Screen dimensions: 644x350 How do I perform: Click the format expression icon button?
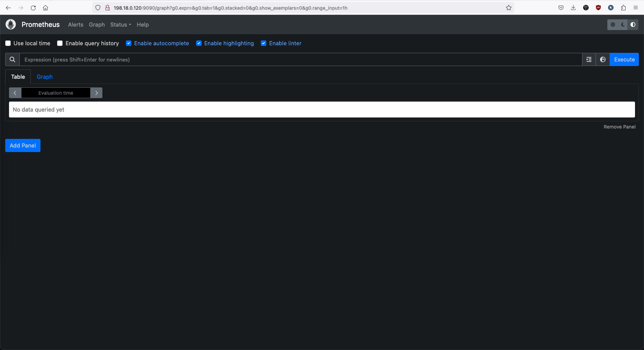click(x=589, y=59)
